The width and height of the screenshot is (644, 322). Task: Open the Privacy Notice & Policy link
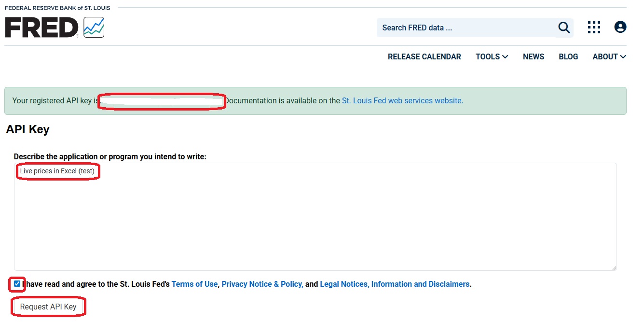pyautogui.click(x=262, y=284)
